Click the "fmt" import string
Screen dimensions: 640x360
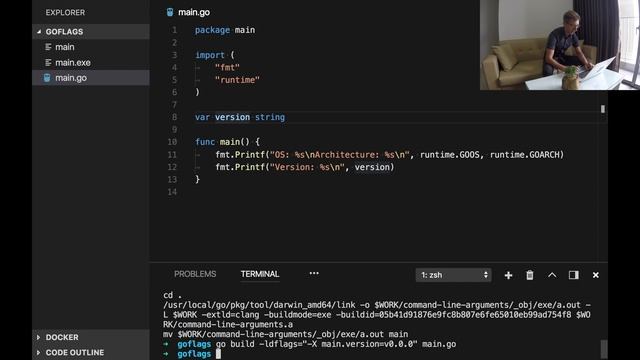click(x=227, y=67)
